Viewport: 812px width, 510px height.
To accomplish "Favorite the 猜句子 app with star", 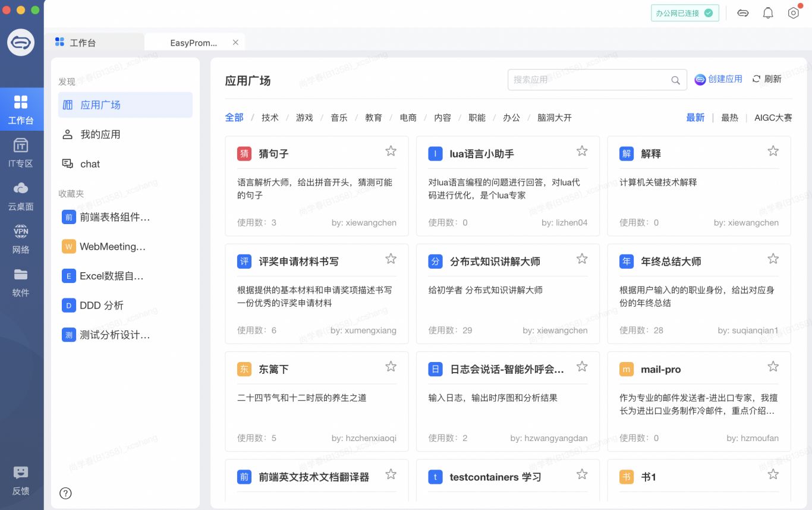I will coord(391,151).
